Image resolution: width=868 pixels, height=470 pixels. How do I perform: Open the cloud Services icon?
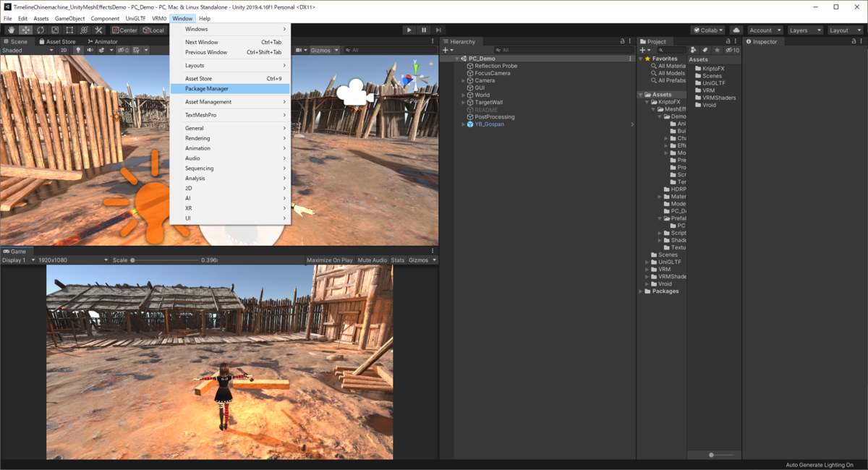click(736, 30)
